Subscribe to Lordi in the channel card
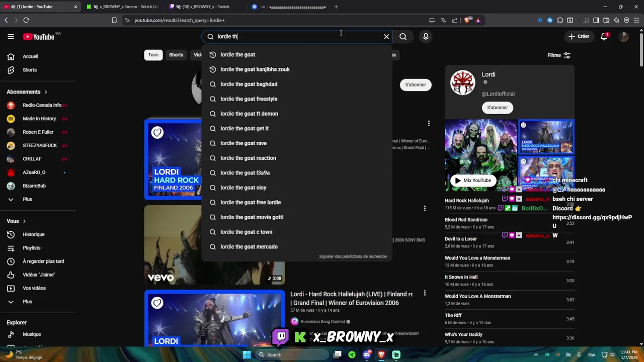Image resolution: width=644 pixels, height=362 pixels. [497, 108]
